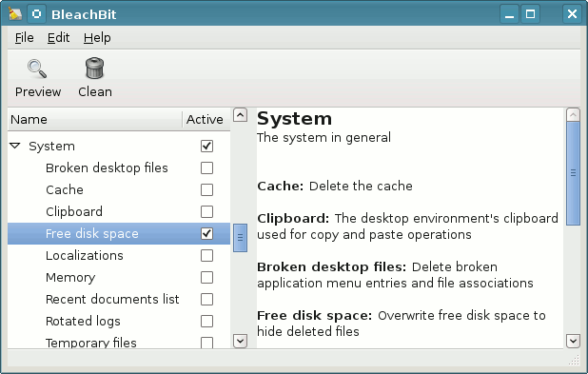The image size is (588, 374).
Task: Enable the Clipboard checkbox
Action: [206, 211]
